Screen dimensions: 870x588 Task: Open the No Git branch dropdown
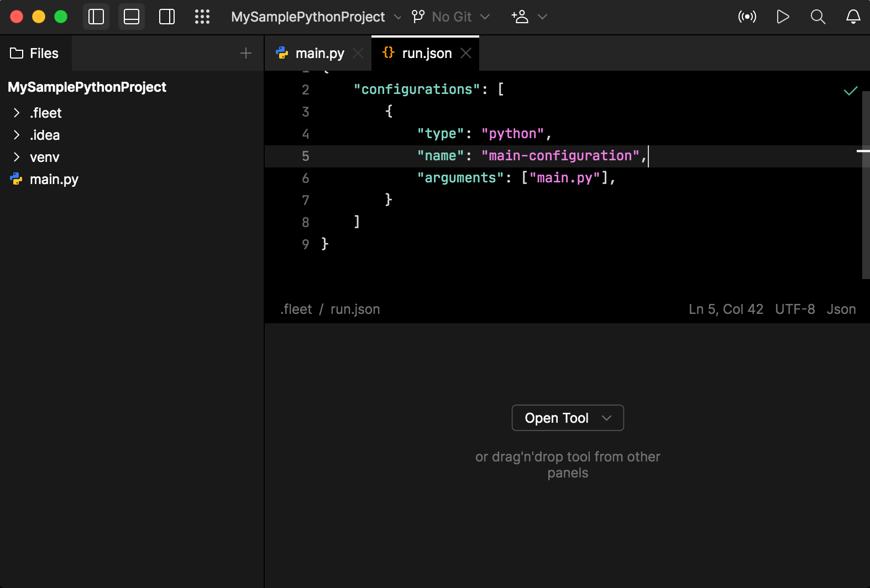coord(451,17)
